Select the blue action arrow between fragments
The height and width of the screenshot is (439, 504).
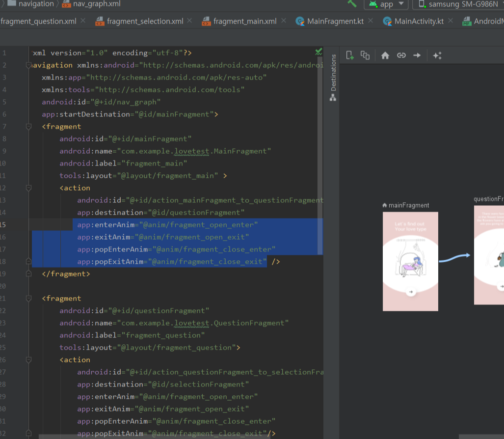pyautogui.click(x=455, y=257)
